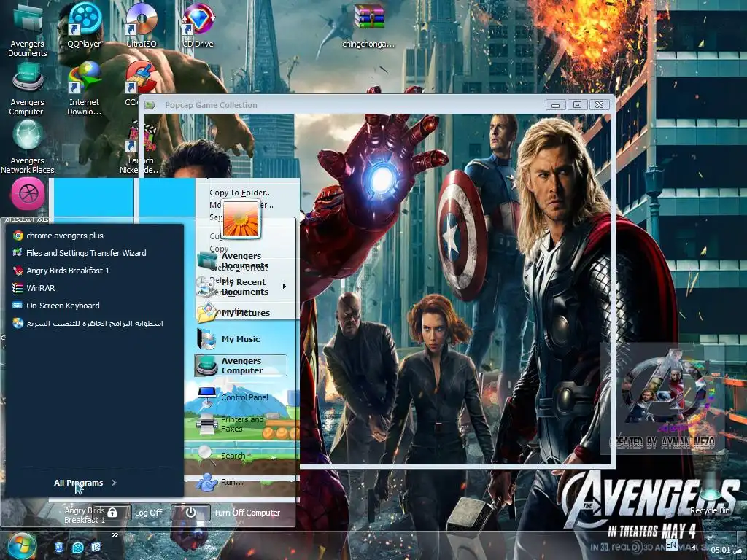Image resolution: width=747 pixels, height=560 pixels.
Task: Click the padlock Log Off button
Action: point(112,513)
